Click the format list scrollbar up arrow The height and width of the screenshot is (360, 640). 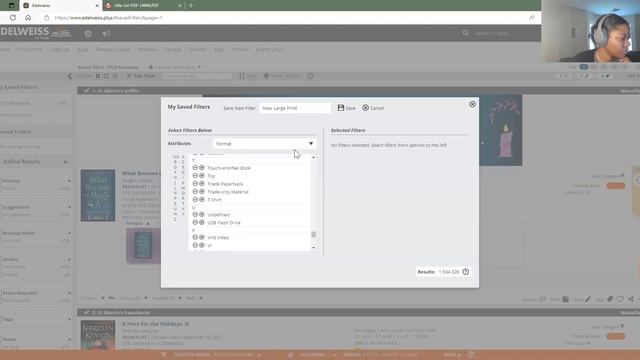(x=313, y=157)
